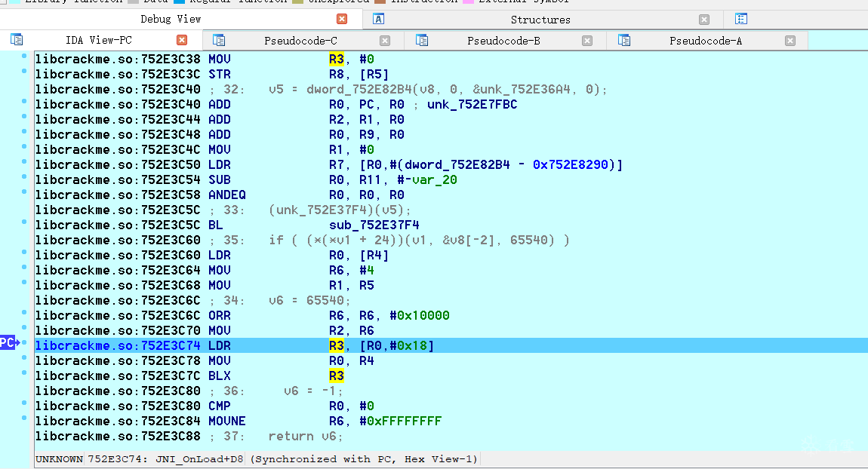868x469 pixels.
Task: Toggle breakpoint dot at address 752E3C38
Action: click(x=24, y=56)
